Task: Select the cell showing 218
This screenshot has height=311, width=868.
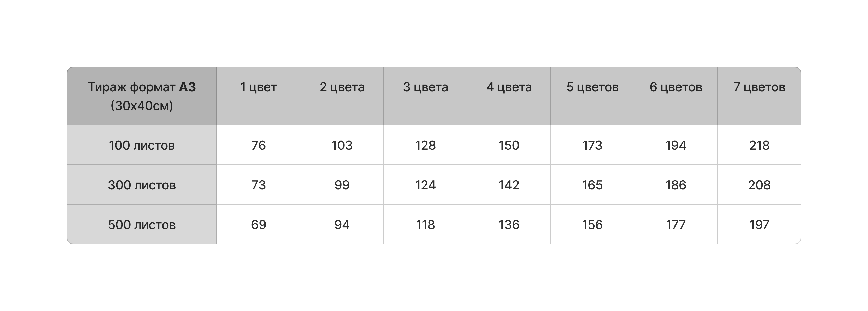Action: tap(759, 145)
